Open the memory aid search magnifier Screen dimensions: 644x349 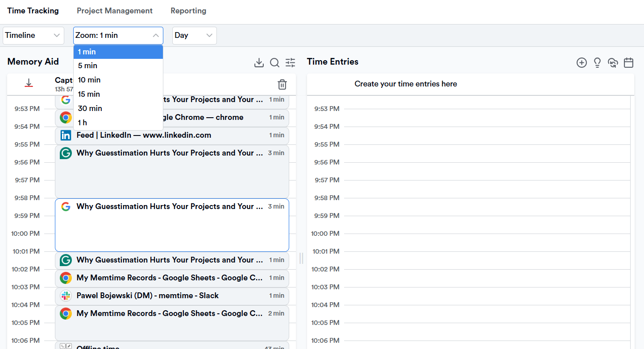274,63
